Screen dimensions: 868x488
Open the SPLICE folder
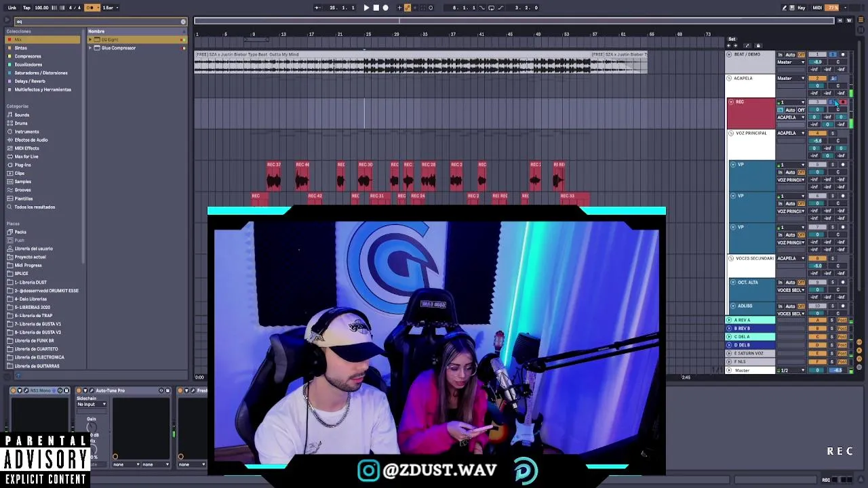coord(22,274)
